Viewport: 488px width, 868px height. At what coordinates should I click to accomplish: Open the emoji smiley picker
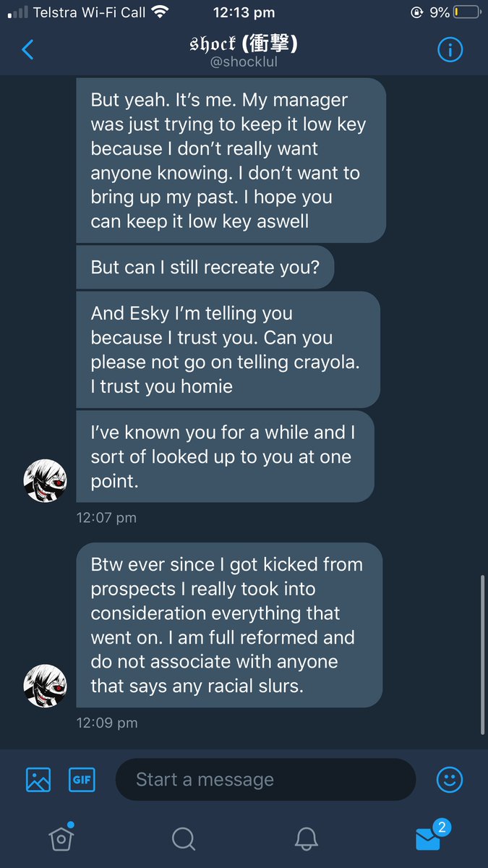[x=450, y=779]
